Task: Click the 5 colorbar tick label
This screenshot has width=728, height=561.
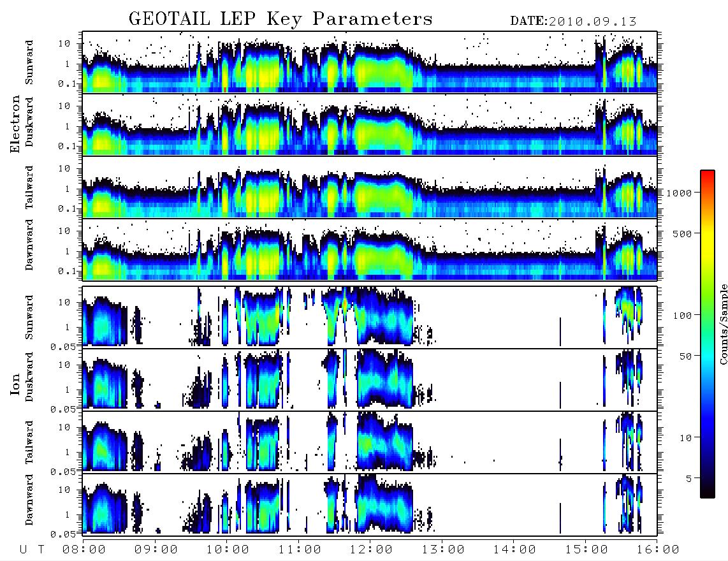Action: [688, 479]
